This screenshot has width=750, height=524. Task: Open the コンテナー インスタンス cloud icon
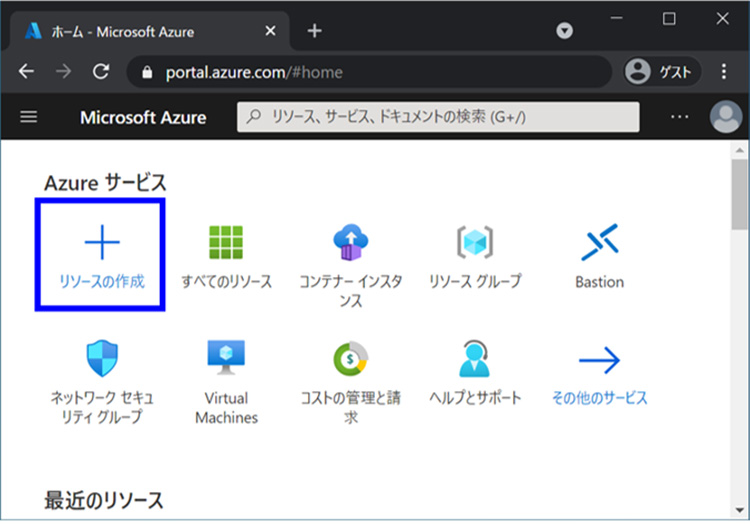[x=351, y=242]
